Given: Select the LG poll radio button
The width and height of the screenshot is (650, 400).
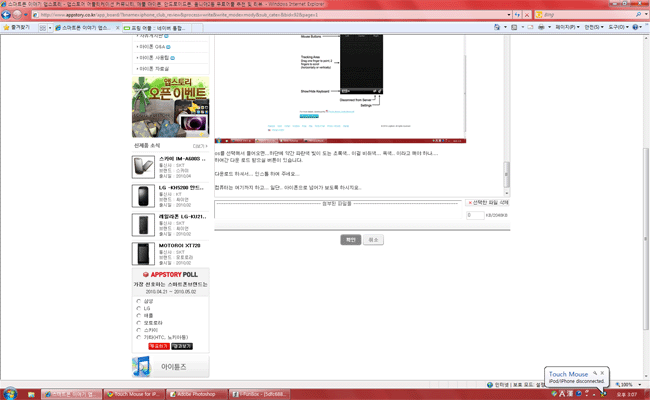Looking at the screenshot, I should tap(138, 308).
